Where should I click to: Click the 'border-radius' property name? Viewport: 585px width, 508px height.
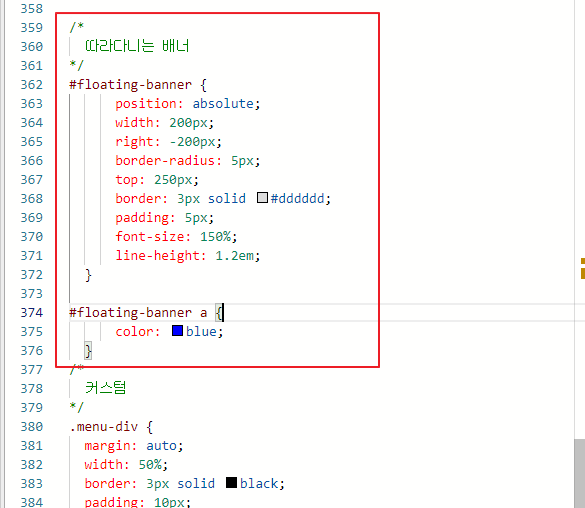coord(165,161)
